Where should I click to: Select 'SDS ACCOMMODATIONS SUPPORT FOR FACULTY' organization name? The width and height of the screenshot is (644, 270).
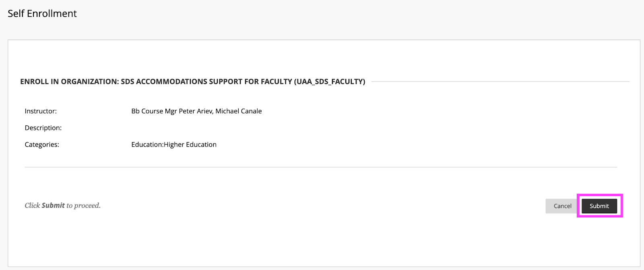coord(206,82)
